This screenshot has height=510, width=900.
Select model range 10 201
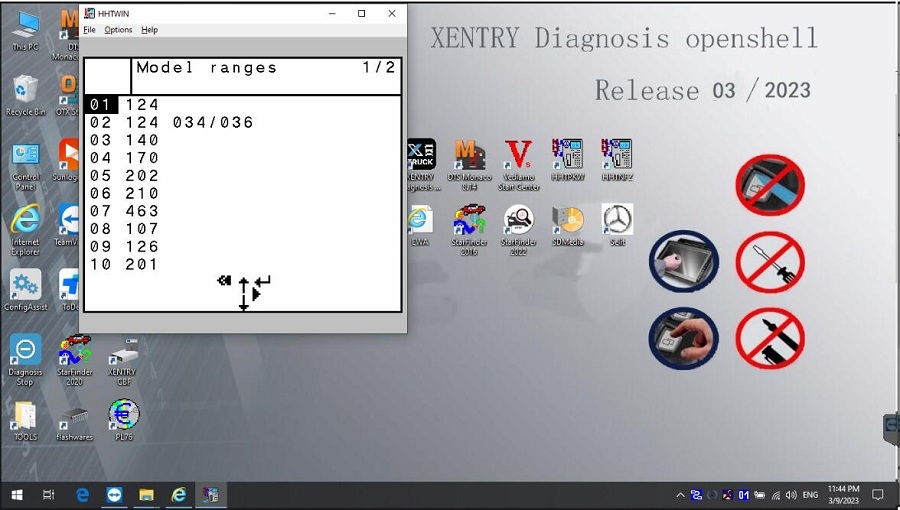(124, 264)
